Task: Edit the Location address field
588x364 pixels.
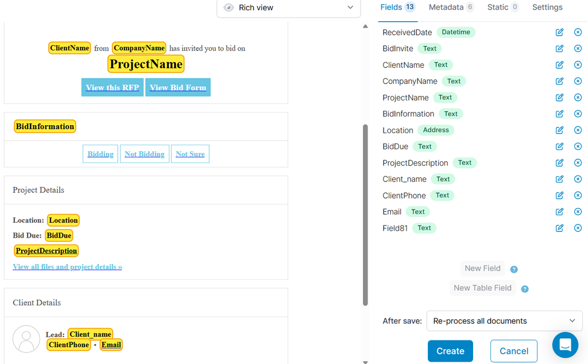Action: 559,130
